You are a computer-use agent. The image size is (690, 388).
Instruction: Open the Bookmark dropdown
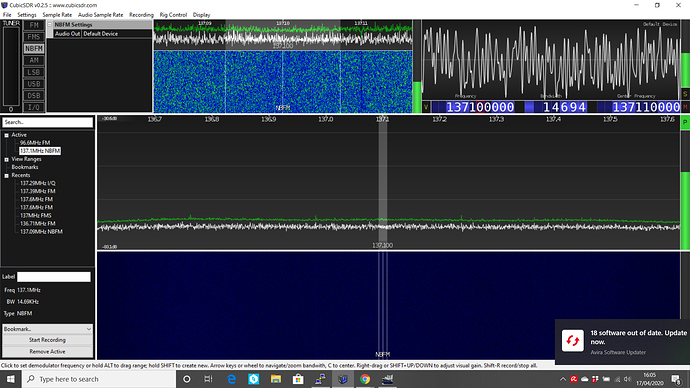coord(48,329)
